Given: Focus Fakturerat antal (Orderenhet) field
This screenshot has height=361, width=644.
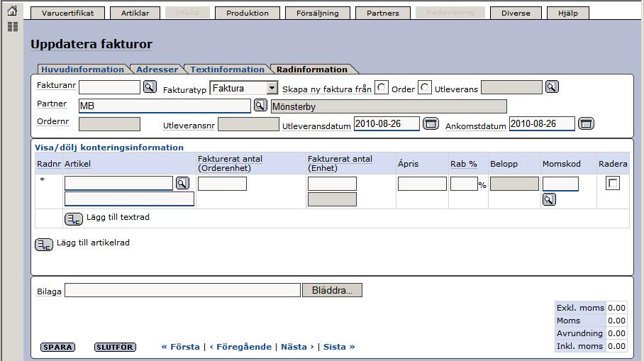Looking at the screenshot, I should click(222, 183).
